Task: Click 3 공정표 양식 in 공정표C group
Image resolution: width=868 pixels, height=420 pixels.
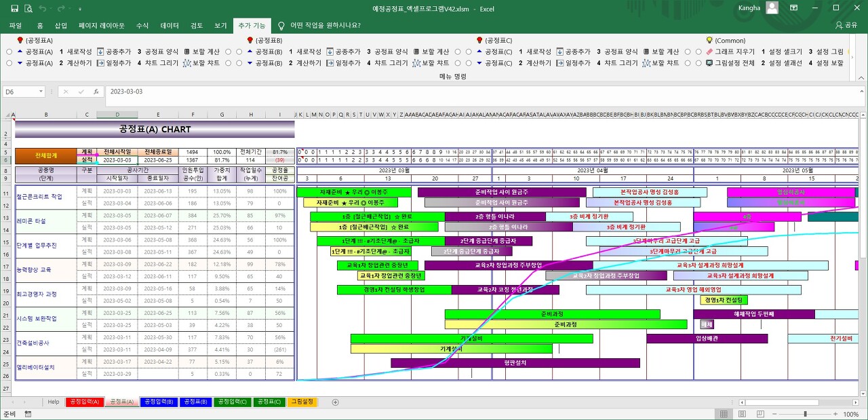Action: coord(617,52)
